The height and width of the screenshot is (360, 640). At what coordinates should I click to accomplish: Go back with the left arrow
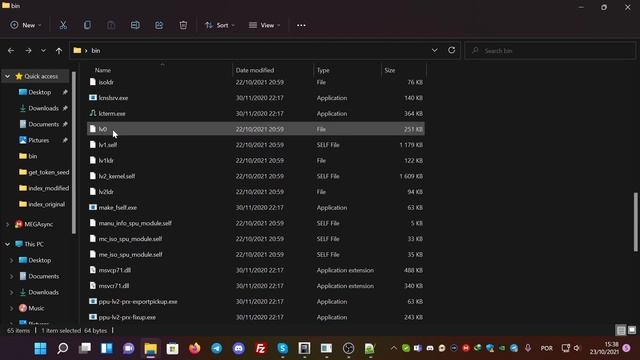[11, 51]
